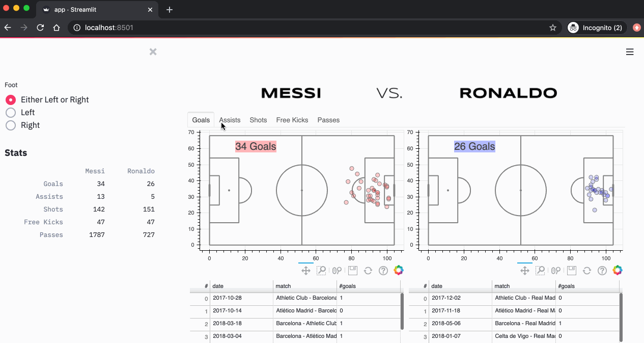
Task: Sort Ronaldo table by match column
Action: coord(523,286)
